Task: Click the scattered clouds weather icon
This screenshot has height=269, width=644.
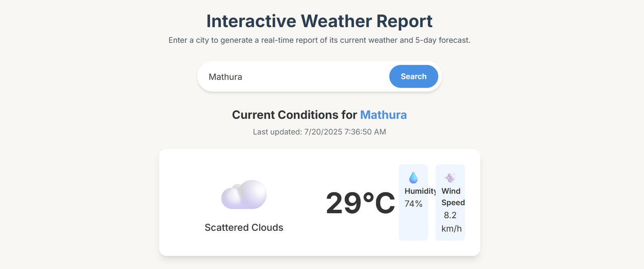Action: coord(244,195)
